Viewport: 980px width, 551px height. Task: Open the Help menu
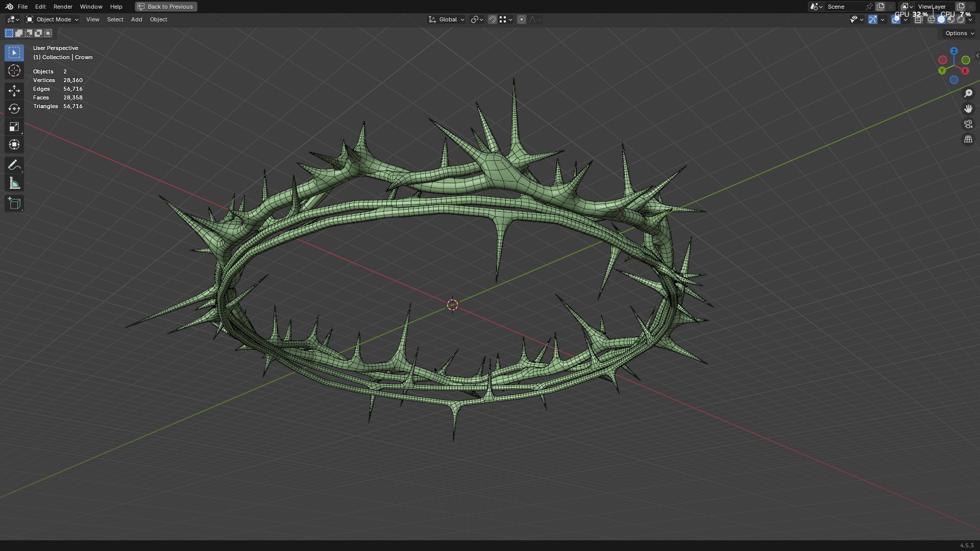[116, 7]
